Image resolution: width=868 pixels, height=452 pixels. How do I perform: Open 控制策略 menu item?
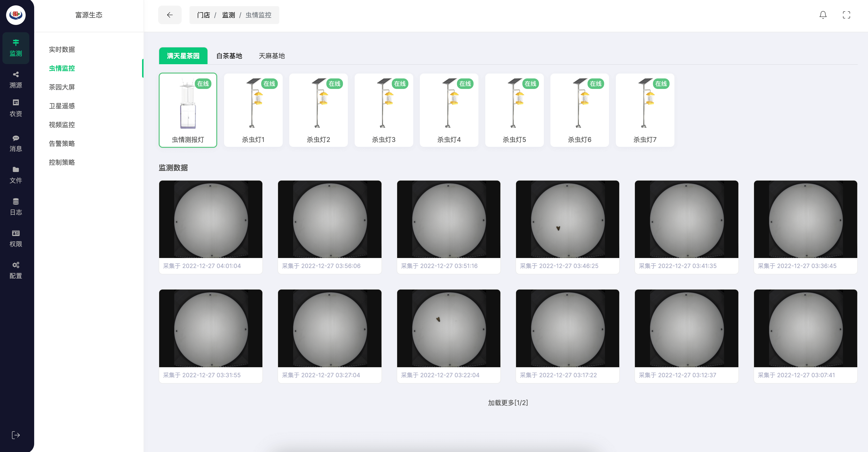62,162
